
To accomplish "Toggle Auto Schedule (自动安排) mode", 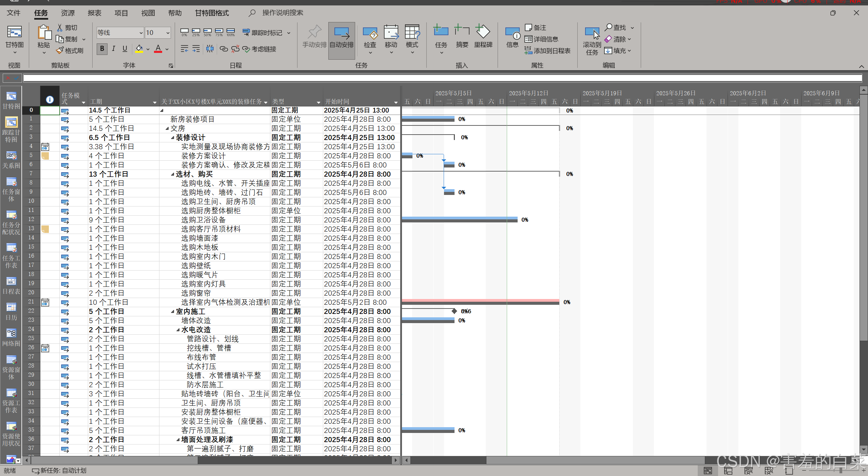I will point(341,37).
